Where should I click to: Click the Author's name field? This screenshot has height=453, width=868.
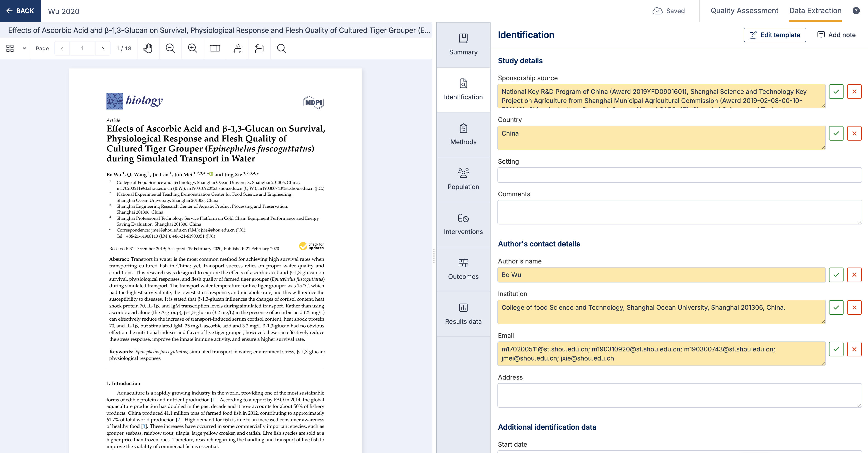click(661, 275)
